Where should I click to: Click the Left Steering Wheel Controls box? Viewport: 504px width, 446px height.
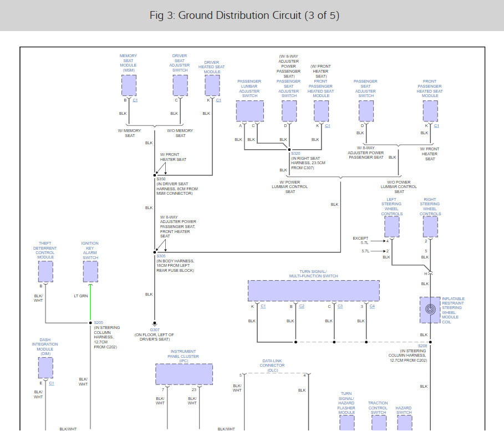tap(392, 227)
